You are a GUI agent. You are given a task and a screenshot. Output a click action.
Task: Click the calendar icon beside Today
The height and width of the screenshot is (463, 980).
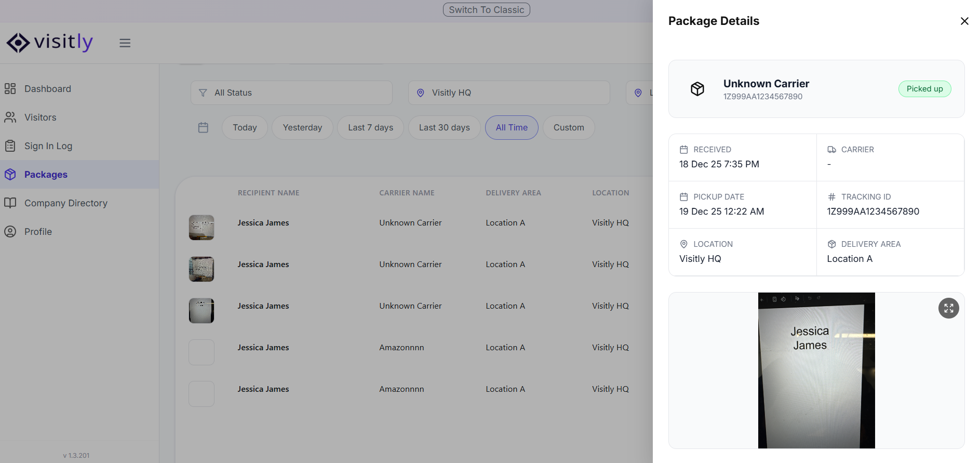pos(203,127)
